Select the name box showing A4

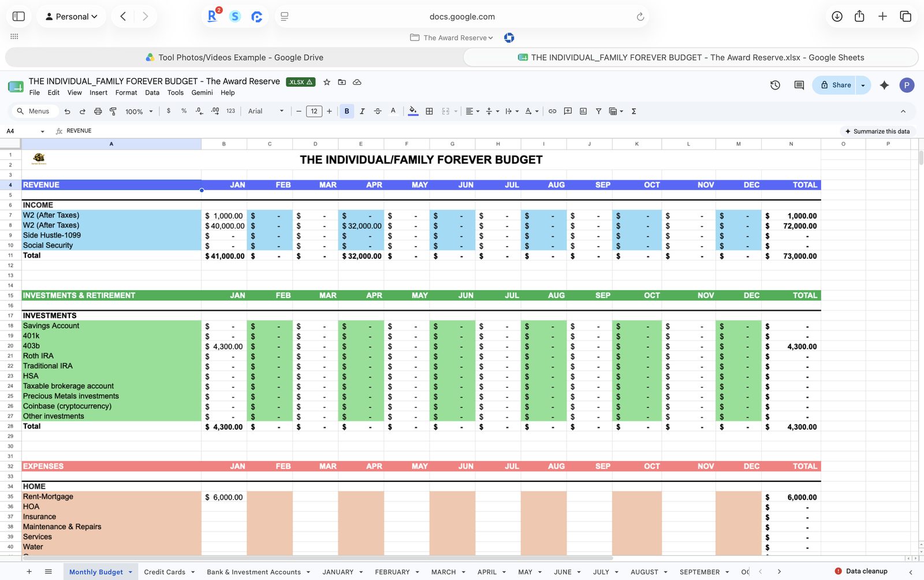coord(24,131)
